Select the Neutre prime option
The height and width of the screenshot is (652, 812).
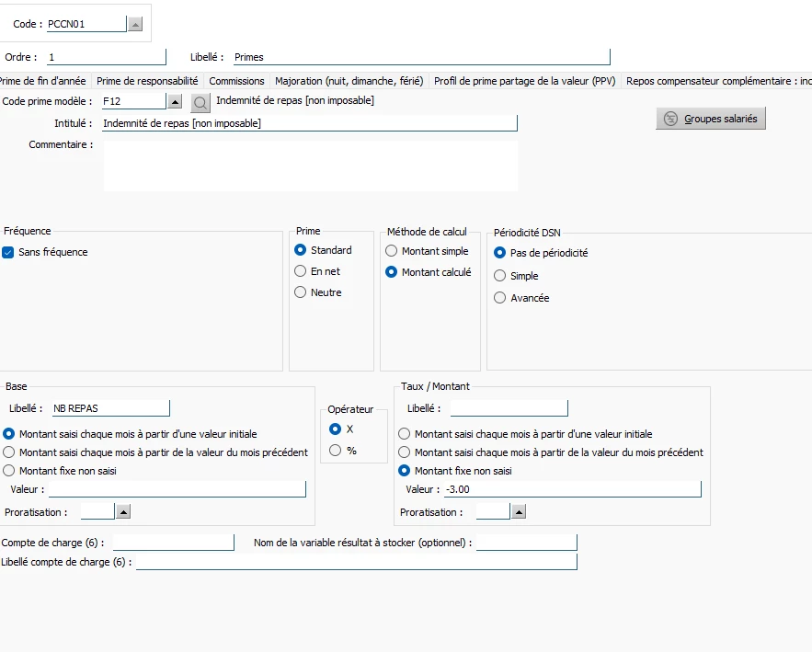(x=300, y=292)
